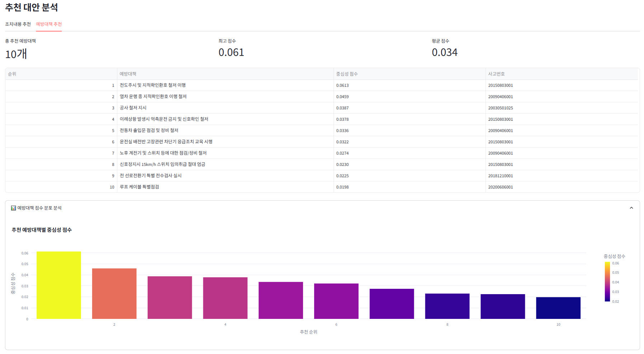
Task: Sort by 중심성 점수 column header
Action: (x=347, y=74)
